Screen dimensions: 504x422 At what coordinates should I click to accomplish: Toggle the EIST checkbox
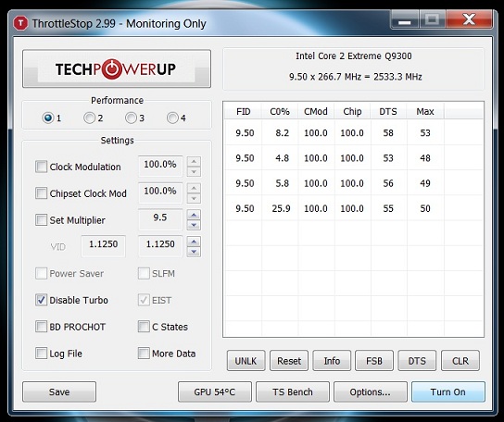coord(144,300)
